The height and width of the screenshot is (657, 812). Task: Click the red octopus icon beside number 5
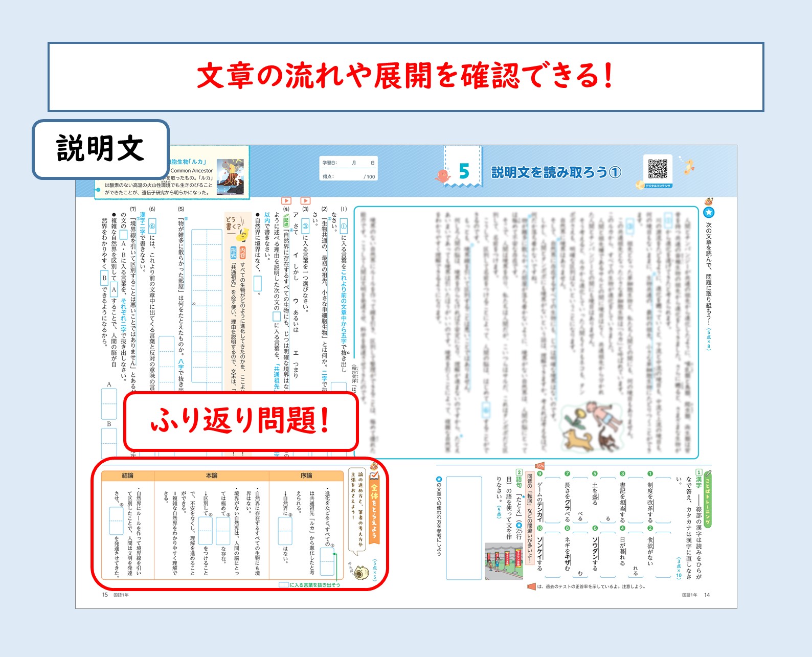point(442,175)
